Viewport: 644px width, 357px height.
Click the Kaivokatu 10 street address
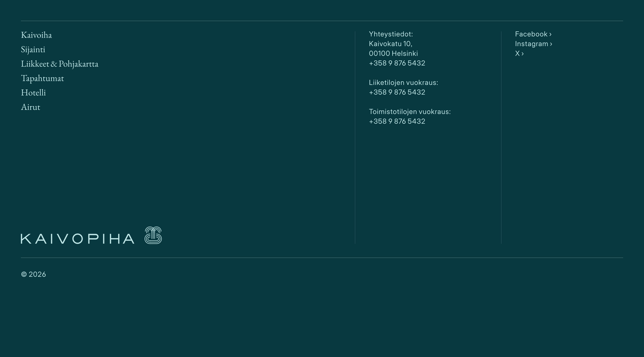[390, 44]
